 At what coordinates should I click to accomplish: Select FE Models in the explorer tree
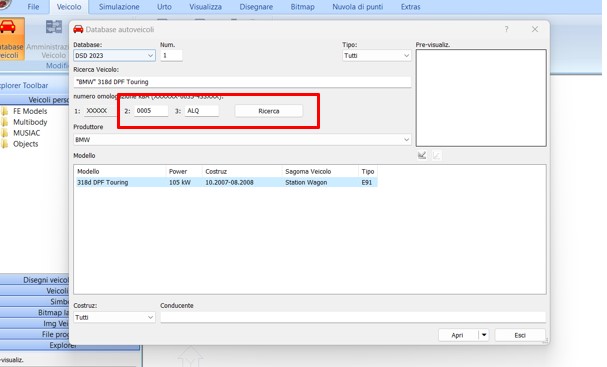(30, 111)
